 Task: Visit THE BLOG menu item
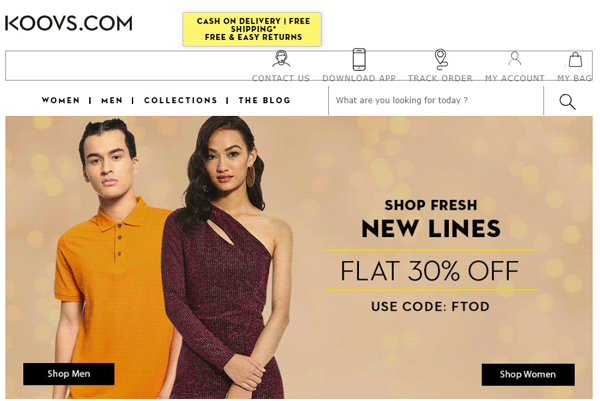[264, 100]
